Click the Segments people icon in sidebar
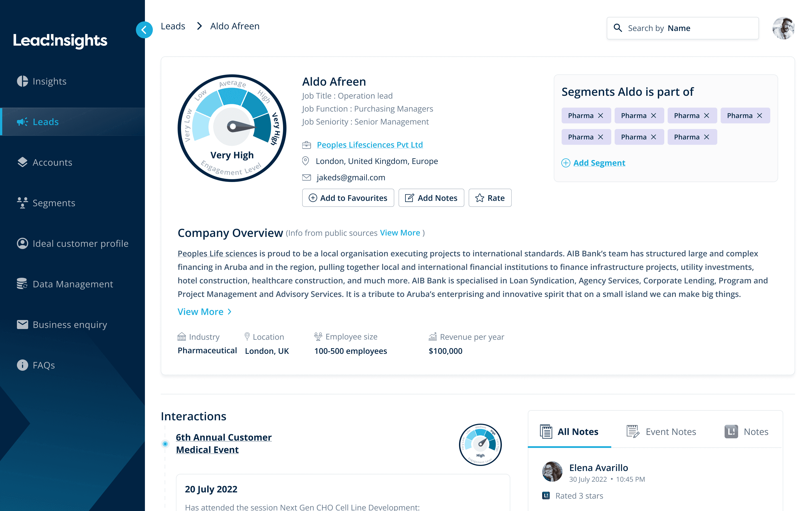This screenshot has height=511, width=812. click(22, 203)
